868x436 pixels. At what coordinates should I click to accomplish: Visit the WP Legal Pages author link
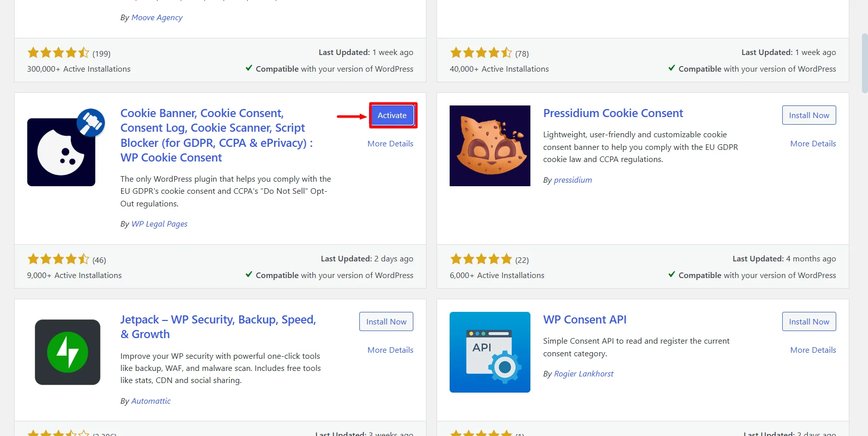coord(159,224)
